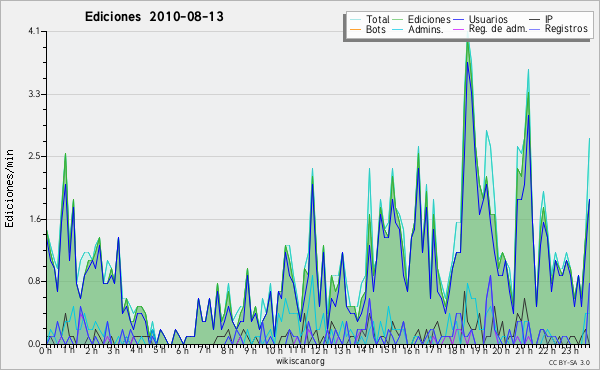The image size is (600, 370).
Task: Click the orange Bots legend color line
Action: (355, 29)
